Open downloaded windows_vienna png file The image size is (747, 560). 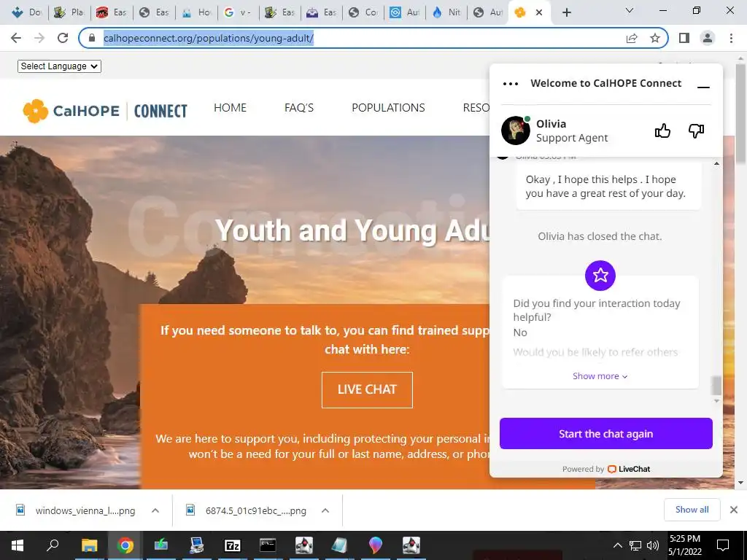(x=76, y=510)
